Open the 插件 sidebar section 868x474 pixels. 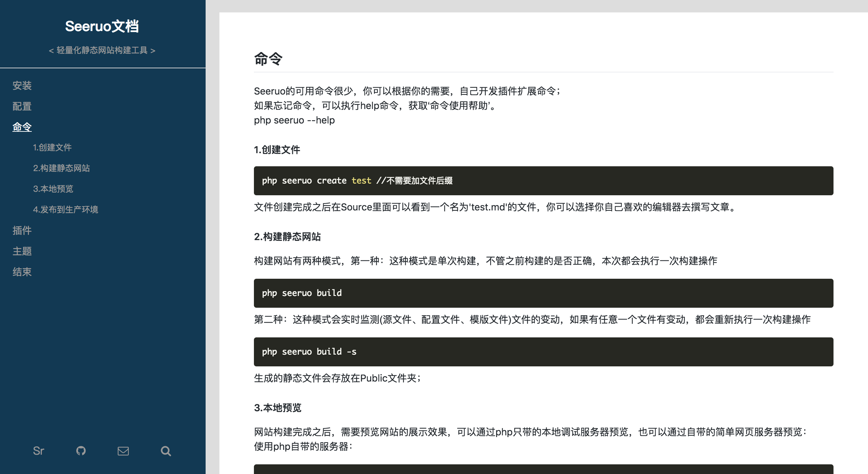(22, 230)
